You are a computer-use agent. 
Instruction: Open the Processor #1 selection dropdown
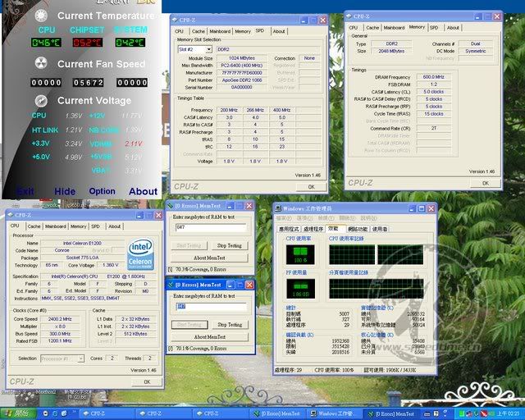[x=80, y=358]
